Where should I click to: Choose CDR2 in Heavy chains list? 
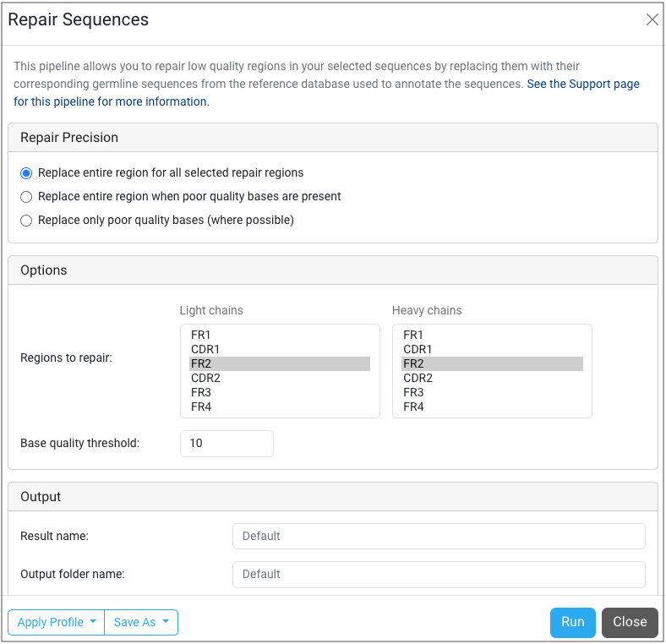[418, 379]
